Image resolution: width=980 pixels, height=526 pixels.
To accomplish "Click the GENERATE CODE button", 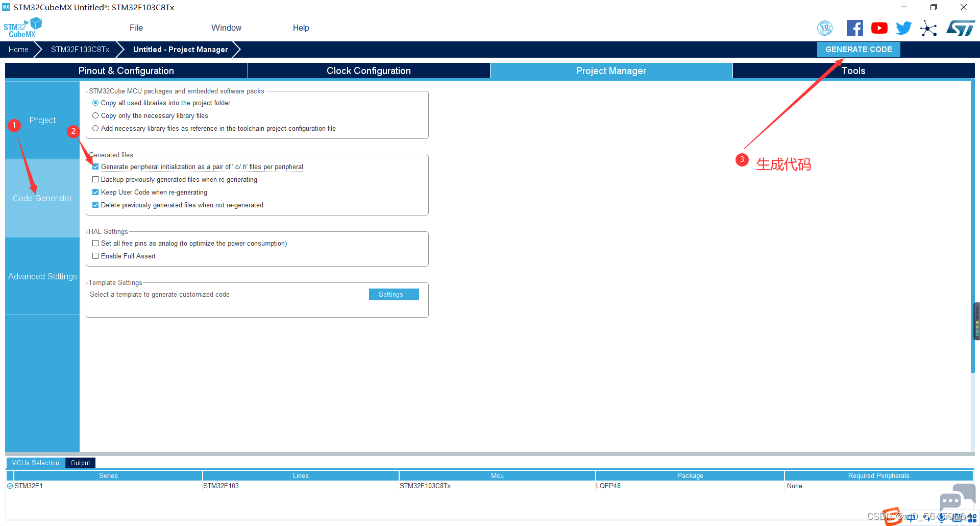I will 859,50.
